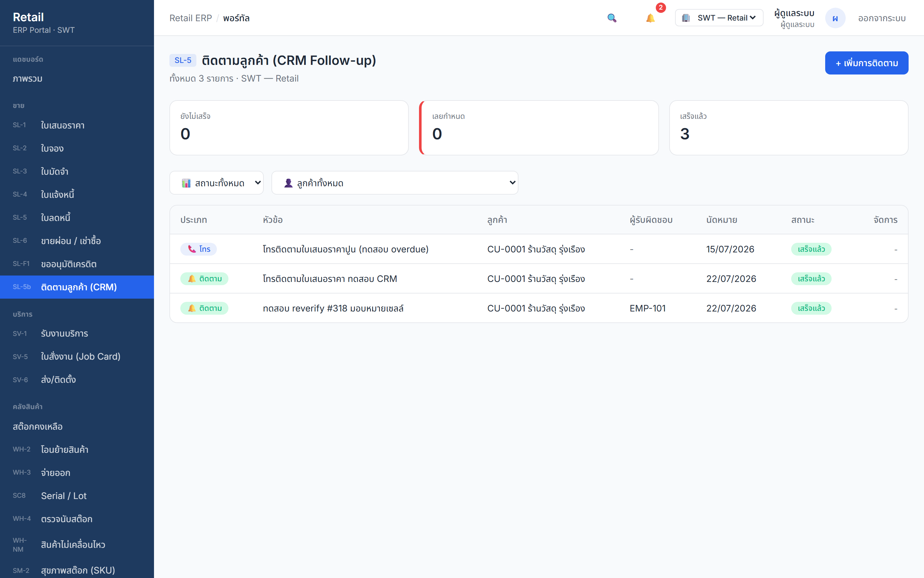Select ติดตามลูกค้า (CRM) sidebar item
This screenshot has height=578, width=924.
pos(77,287)
